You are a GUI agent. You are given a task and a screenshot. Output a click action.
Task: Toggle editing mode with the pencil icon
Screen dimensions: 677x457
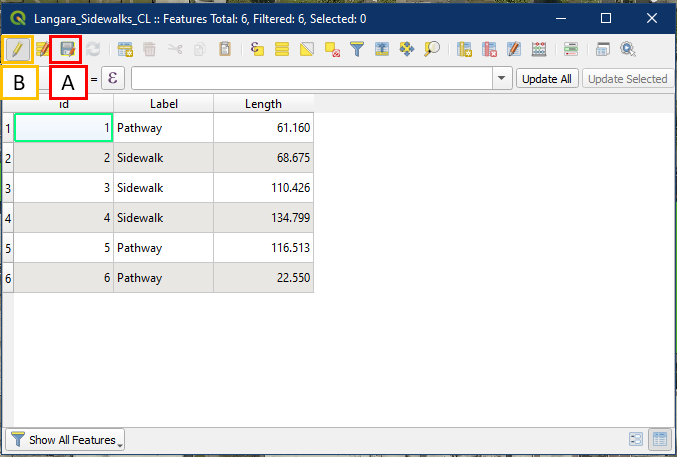(x=18, y=48)
